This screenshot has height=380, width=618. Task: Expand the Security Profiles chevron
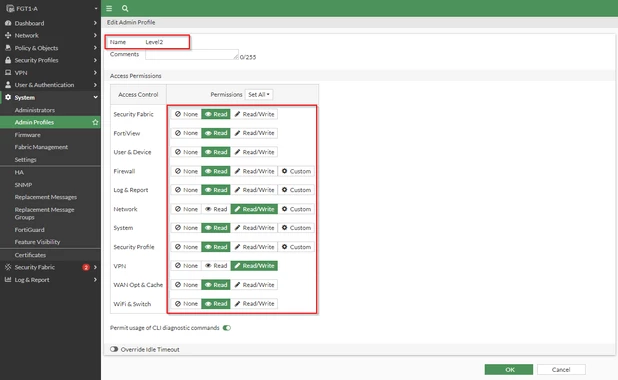[95, 60]
